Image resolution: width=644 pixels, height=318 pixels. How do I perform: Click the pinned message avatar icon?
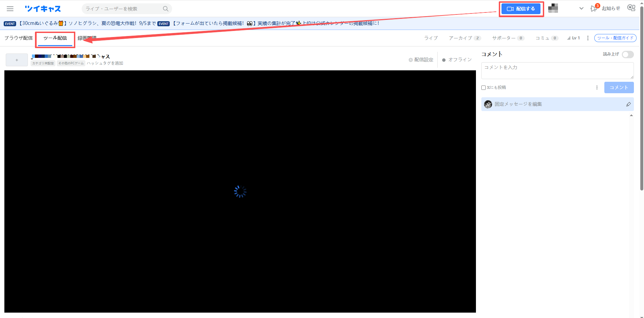[488, 104]
